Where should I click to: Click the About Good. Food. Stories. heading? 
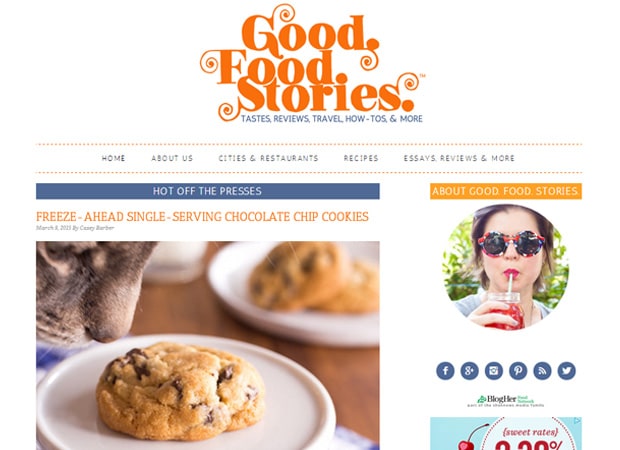(x=506, y=191)
